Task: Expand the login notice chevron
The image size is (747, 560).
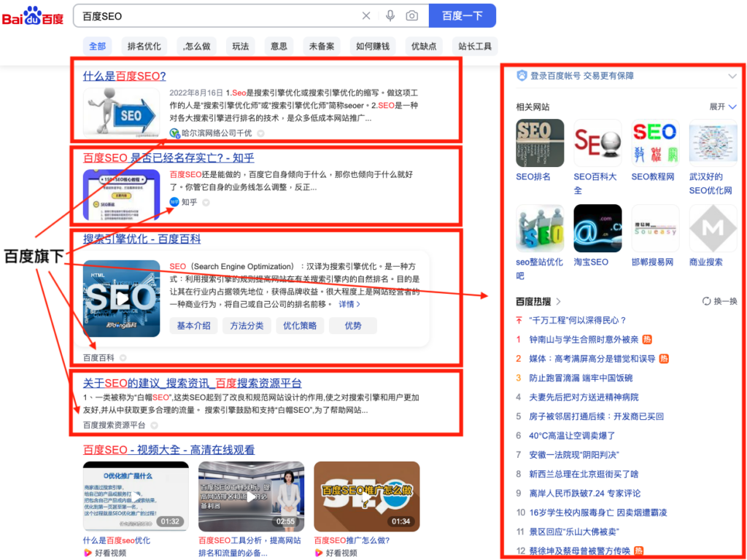Action: coord(732,76)
